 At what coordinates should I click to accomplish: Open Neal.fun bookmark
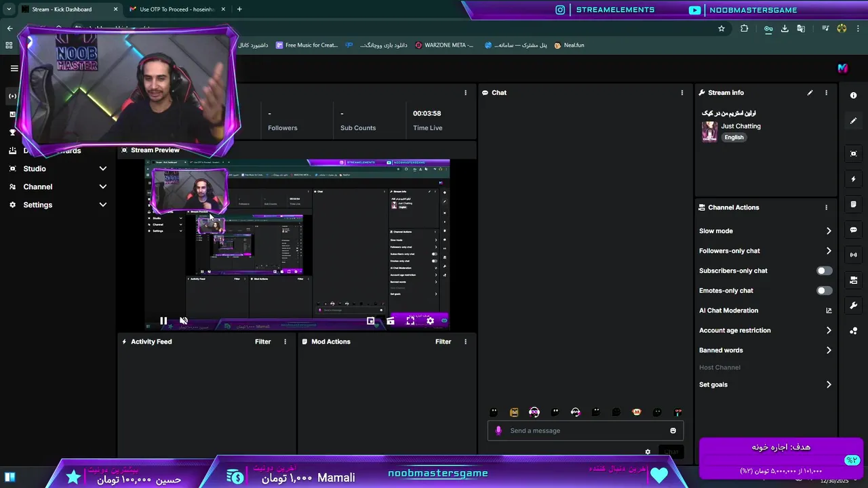[x=569, y=45]
